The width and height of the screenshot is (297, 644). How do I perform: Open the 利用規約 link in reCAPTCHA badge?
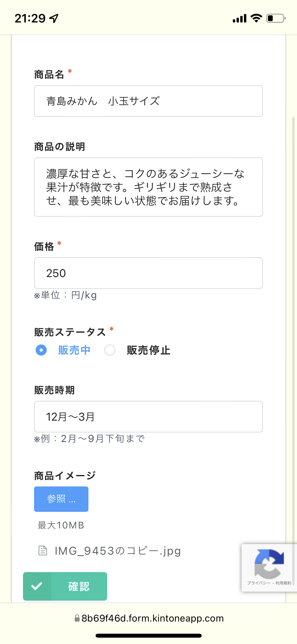point(283,583)
